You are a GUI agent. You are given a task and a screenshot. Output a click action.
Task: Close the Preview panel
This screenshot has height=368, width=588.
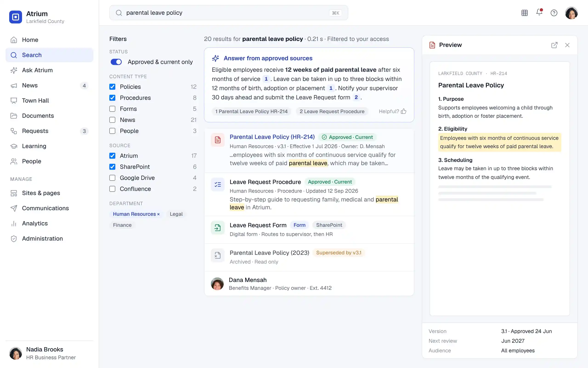click(x=567, y=45)
